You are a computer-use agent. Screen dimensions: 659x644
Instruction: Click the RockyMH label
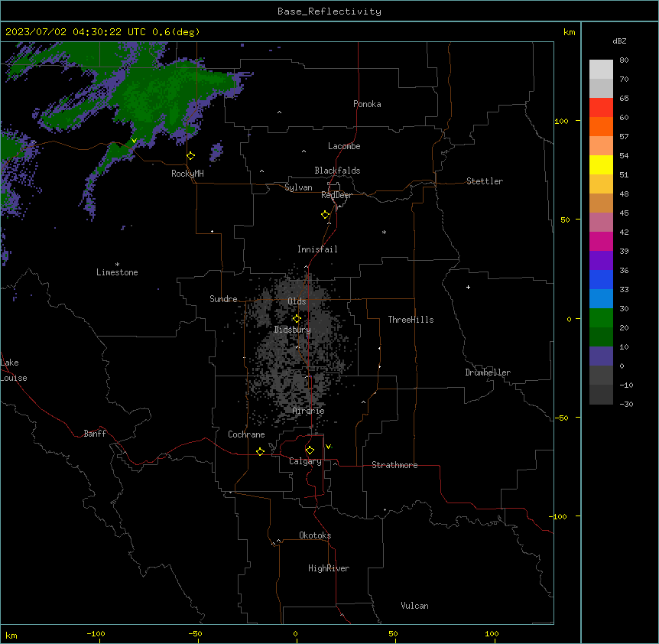click(x=187, y=174)
